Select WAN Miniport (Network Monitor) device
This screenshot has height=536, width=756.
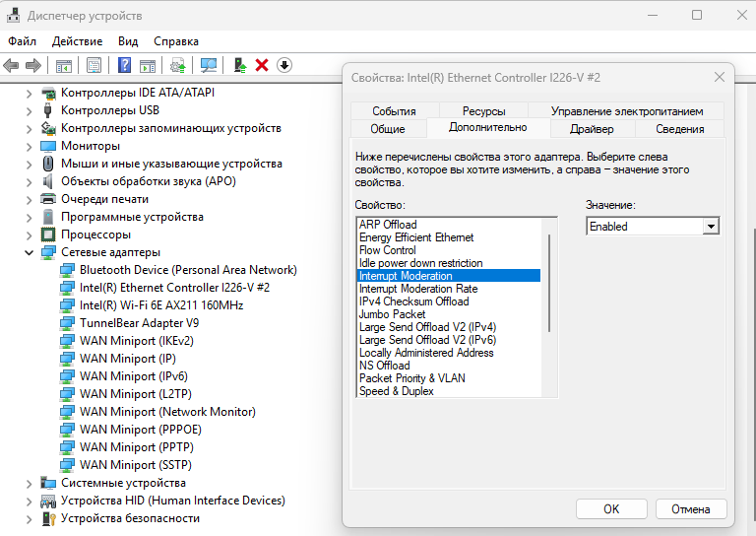pos(167,412)
